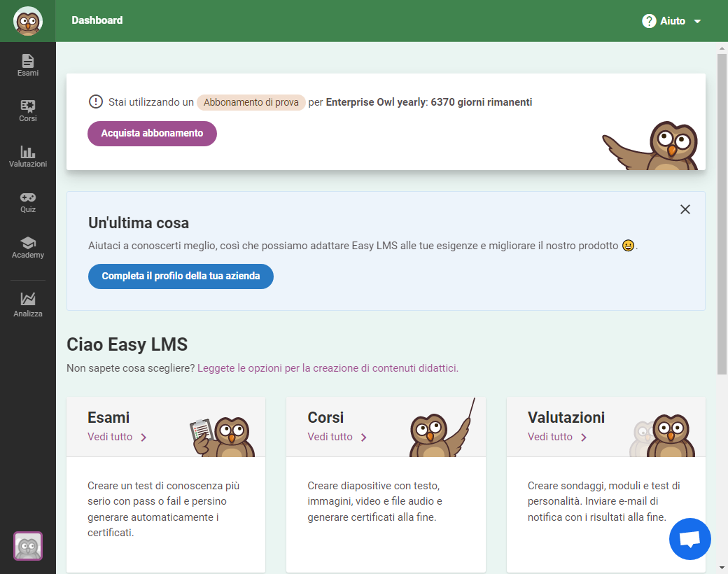
Task: Click the page vertical scrollbar thumb
Action: (722, 213)
